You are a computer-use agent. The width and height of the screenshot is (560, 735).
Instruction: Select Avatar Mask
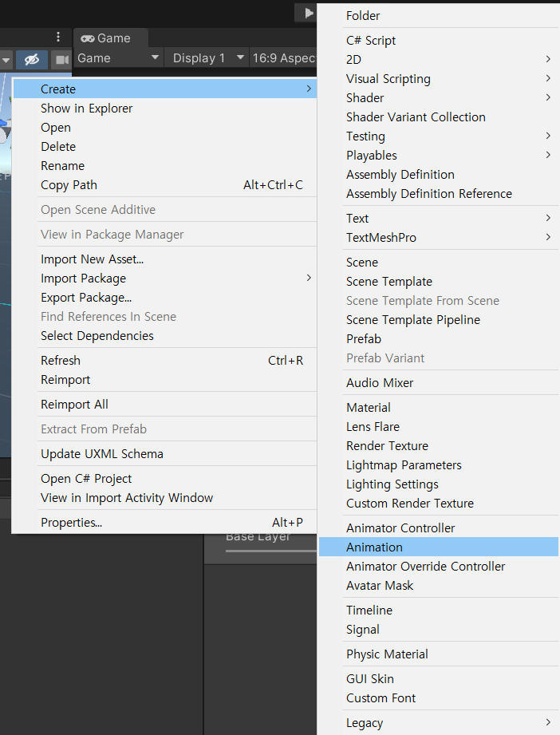[x=439, y=586]
